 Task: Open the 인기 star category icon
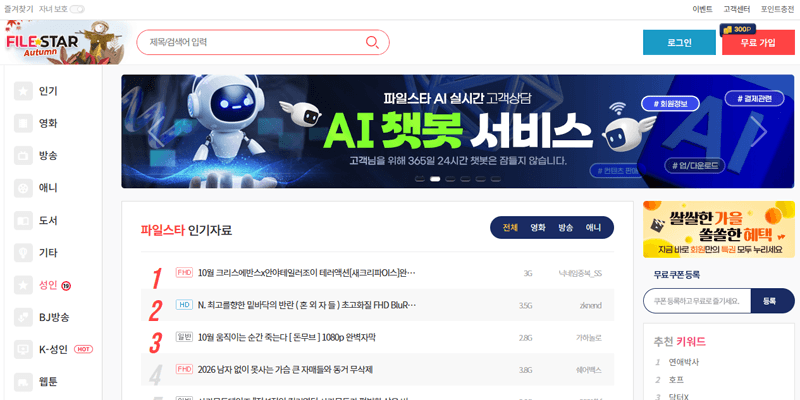(23, 91)
